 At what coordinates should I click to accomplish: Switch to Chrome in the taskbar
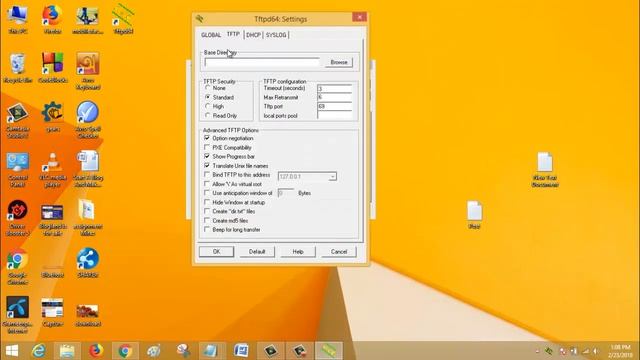point(125,351)
